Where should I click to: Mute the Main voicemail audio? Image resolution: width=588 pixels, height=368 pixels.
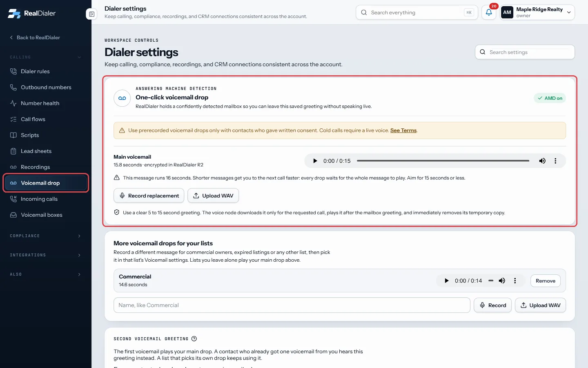[x=542, y=161]
